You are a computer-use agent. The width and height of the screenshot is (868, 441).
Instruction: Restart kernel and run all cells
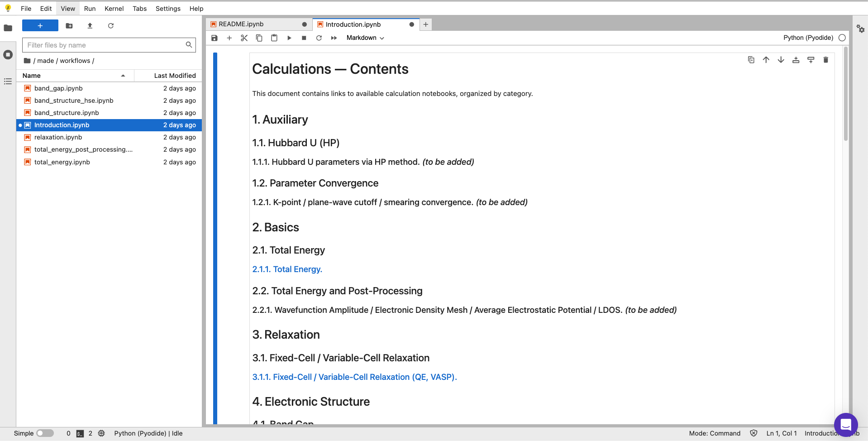tap(334, 38)
